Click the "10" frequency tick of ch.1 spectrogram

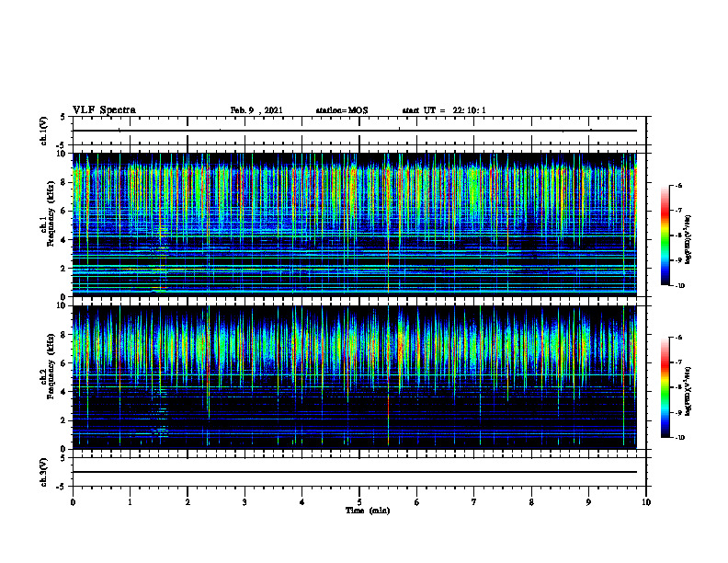coord(62,154)
